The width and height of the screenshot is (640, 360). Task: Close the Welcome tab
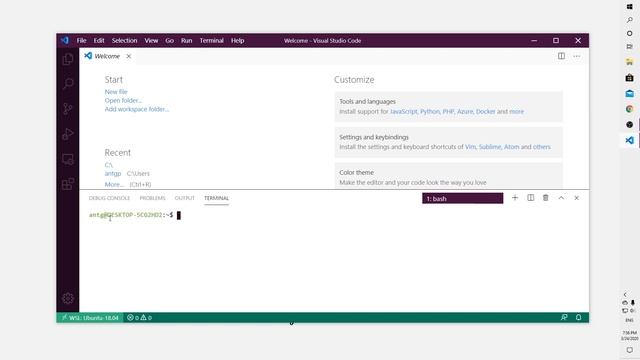129,56
